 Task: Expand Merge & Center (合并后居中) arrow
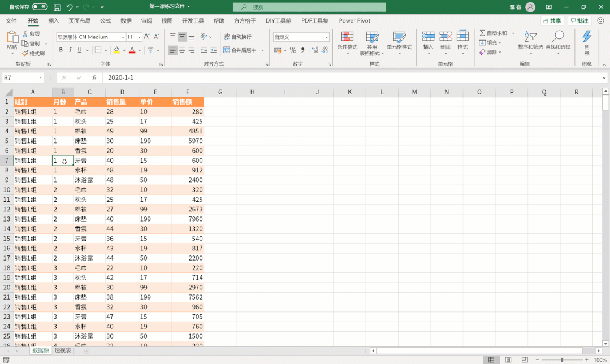click(263, 50)
